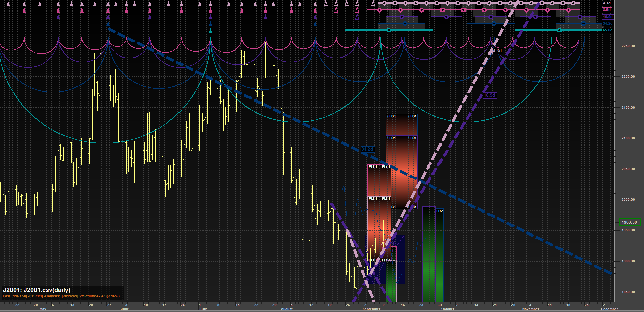Click the October label on the date axis
Viewport: 644px width, 312px height.
448,309
